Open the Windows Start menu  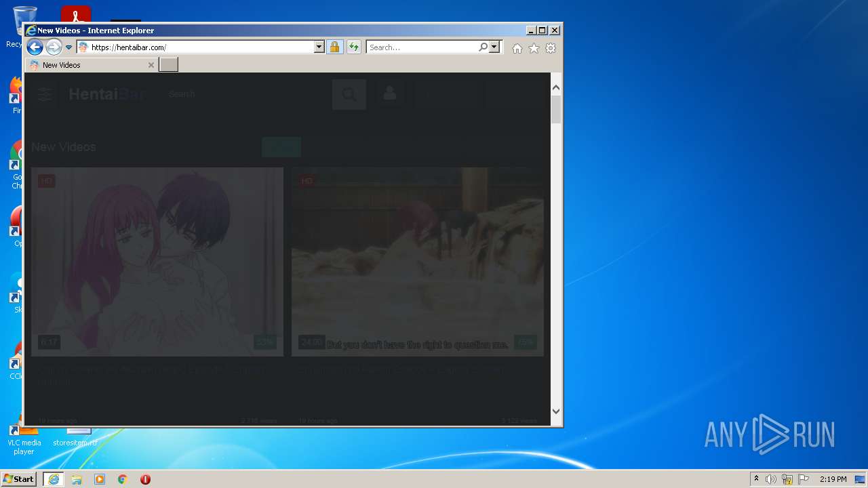(x=20, y=479)
